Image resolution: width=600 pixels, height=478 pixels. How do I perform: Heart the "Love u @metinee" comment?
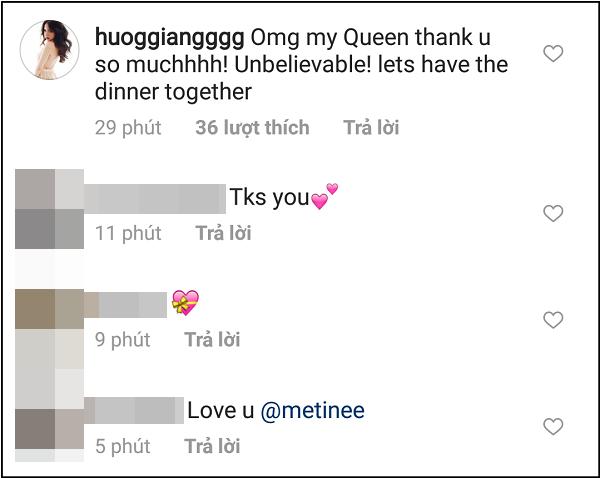pos(552,427)
